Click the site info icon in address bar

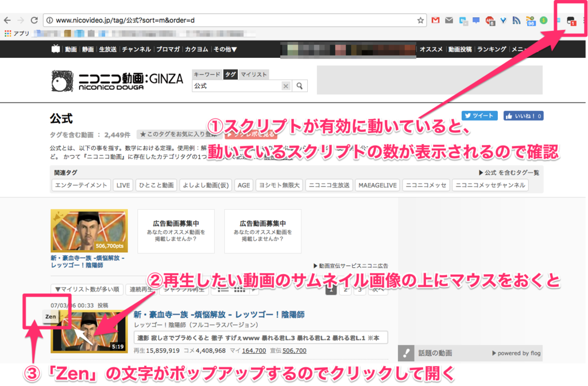tap(49, 20)
